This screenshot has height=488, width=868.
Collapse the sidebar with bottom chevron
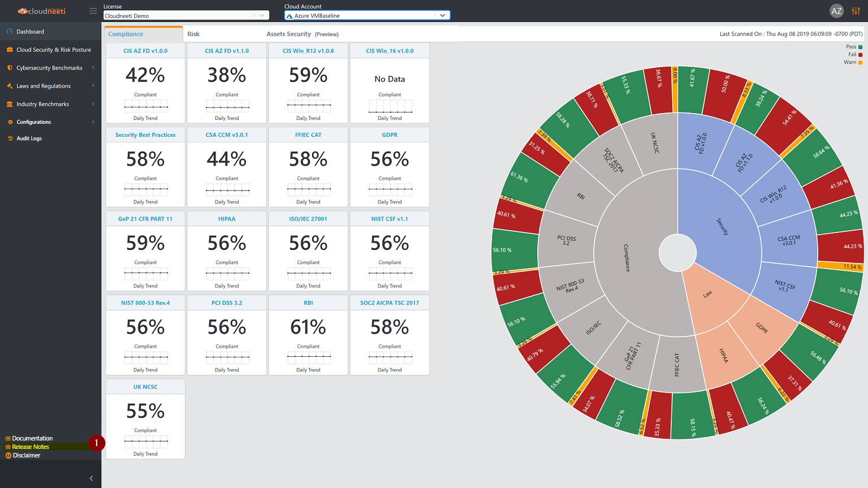91,478
